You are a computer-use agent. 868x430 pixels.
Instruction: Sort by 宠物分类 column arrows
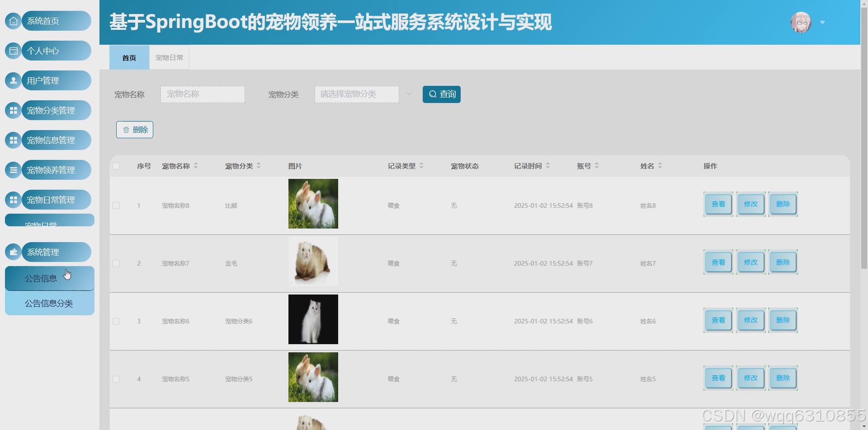259,166
